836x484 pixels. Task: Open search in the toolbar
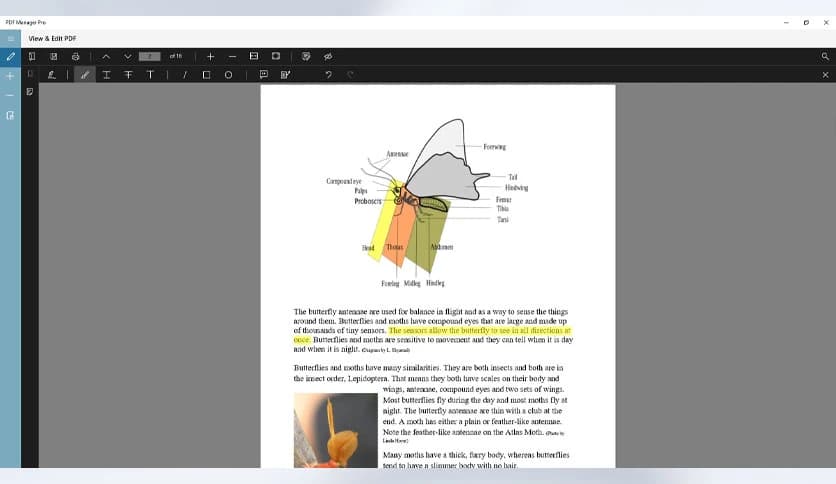click(x=825, y=56)
